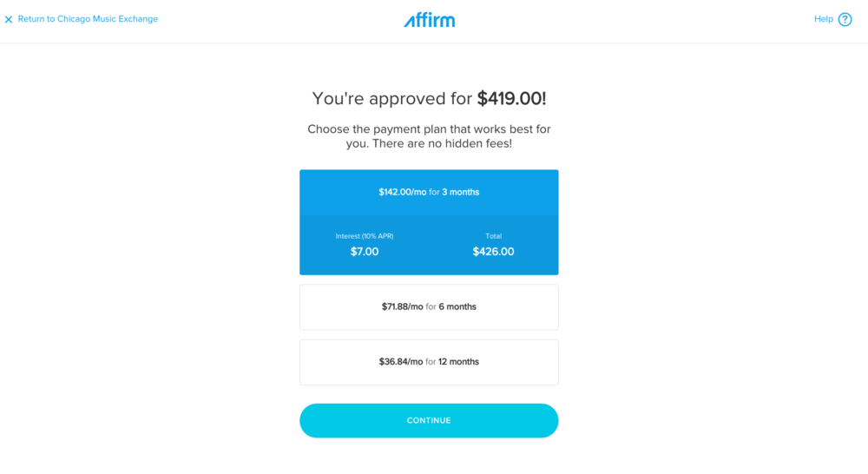The image size is (868, 474).
Task: Click the "You're approved for" heading text
Action: click(x=392, y=99)
